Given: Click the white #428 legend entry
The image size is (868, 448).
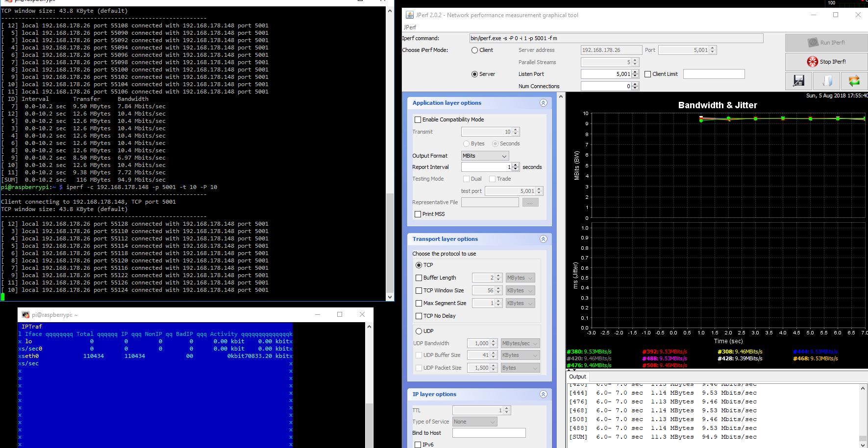Looking at the screenshot, I should pyautogui.click(x=740, y=358).
